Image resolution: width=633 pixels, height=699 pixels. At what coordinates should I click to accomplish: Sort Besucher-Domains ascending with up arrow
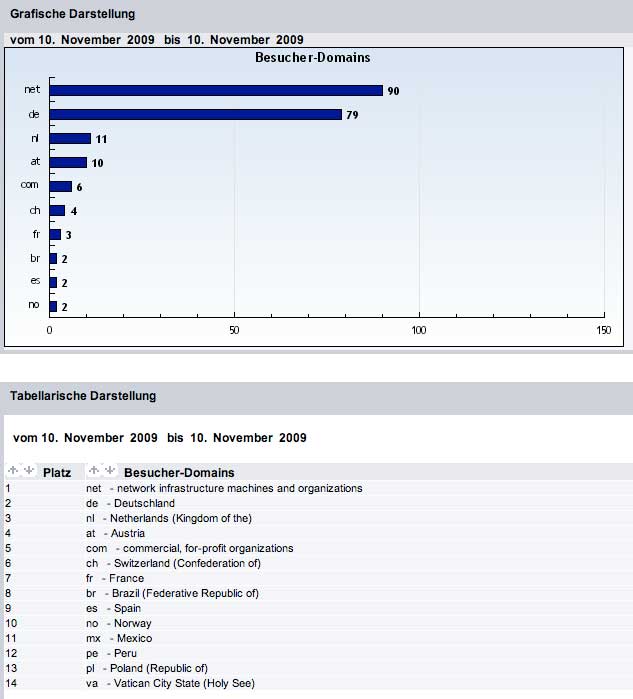(95, 471)
